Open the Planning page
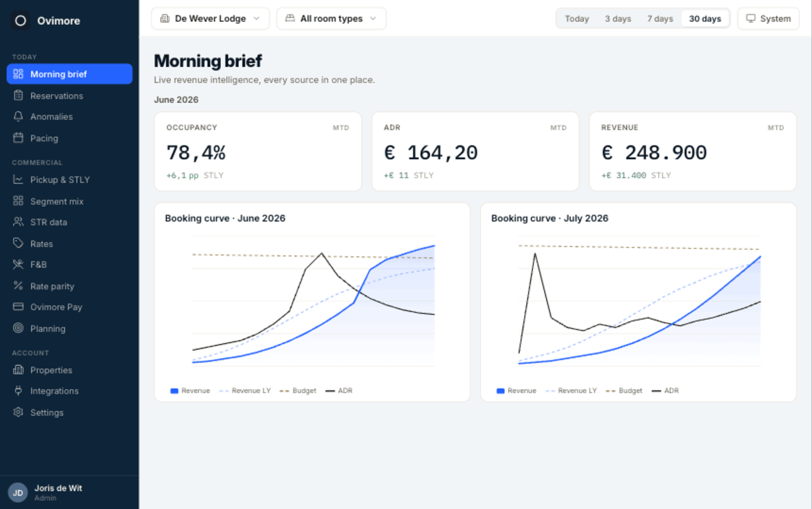Image resolution: width=812 pixels, height=509 pixels. (x=70, y=328)
